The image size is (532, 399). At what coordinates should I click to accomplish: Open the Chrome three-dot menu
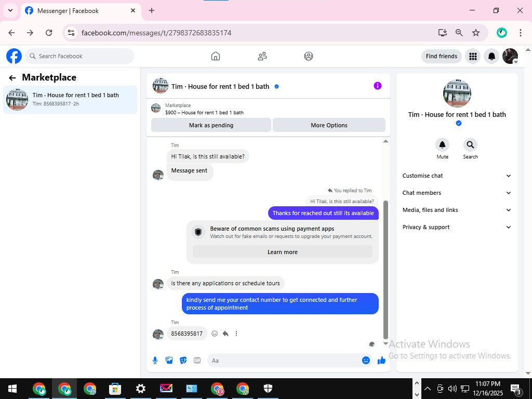[x=520, y=33]
